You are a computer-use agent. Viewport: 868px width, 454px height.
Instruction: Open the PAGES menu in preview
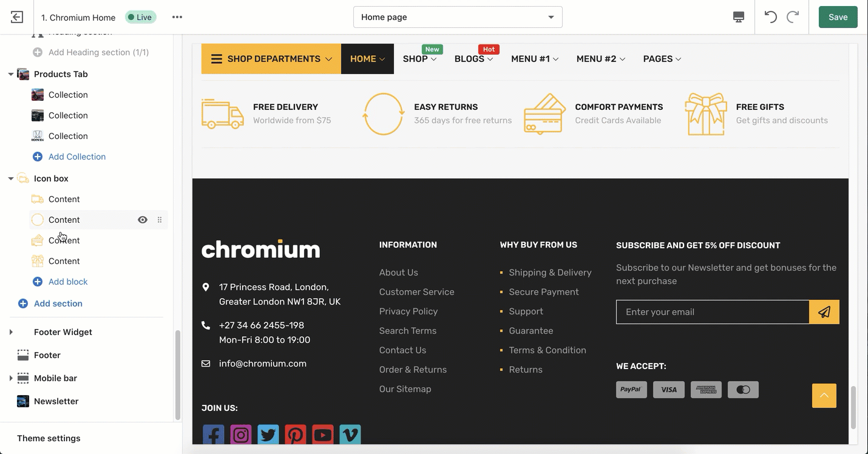point(662,59)
